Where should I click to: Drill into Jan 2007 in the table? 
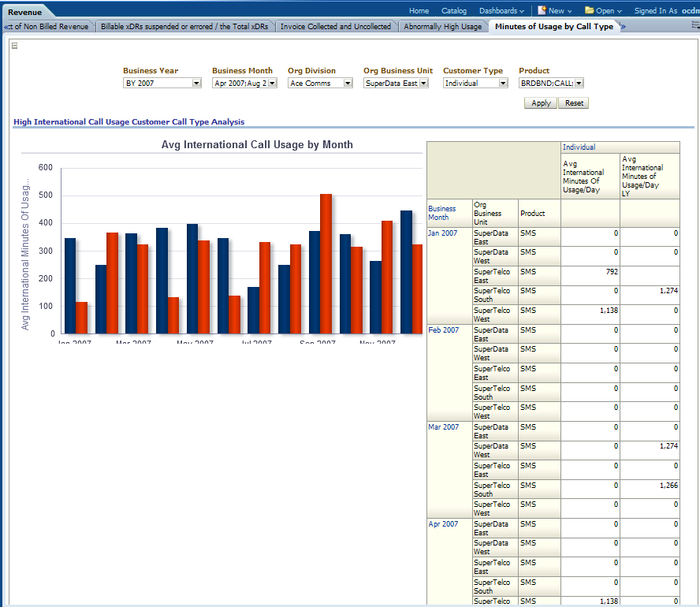(x=442, y=233)
